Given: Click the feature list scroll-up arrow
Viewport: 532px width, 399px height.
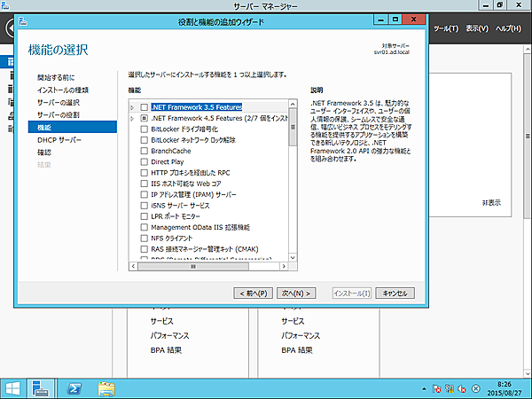Looking at the screenshot, I should [293, 106].
